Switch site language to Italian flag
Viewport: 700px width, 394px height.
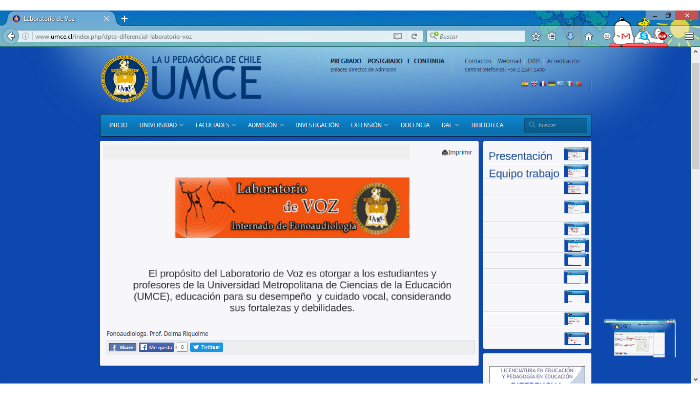[x=570, y=83]
